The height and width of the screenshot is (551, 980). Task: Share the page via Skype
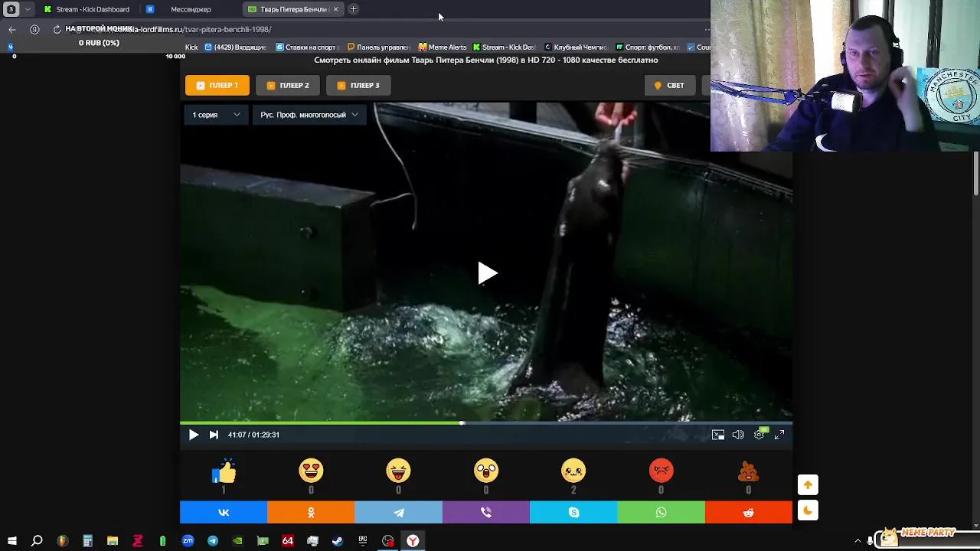[x=573, y=513]
